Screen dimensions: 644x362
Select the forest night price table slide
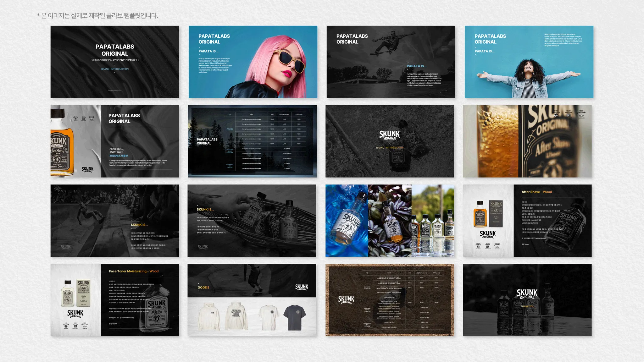pyautogui.click(x=252, y=141)
